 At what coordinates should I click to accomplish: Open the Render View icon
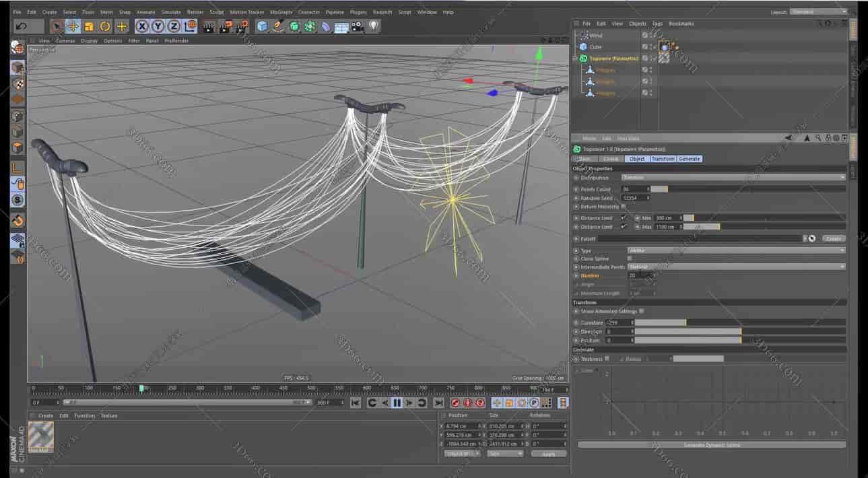pos(209,27)
